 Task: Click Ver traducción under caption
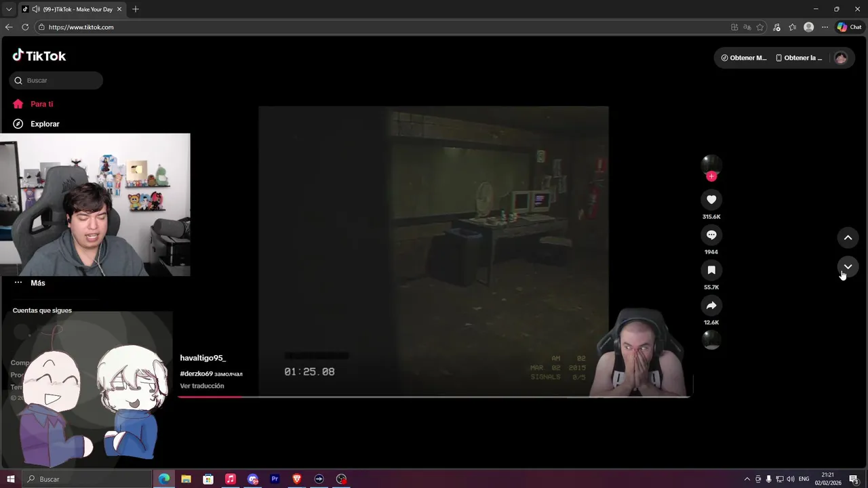point(202,386)
